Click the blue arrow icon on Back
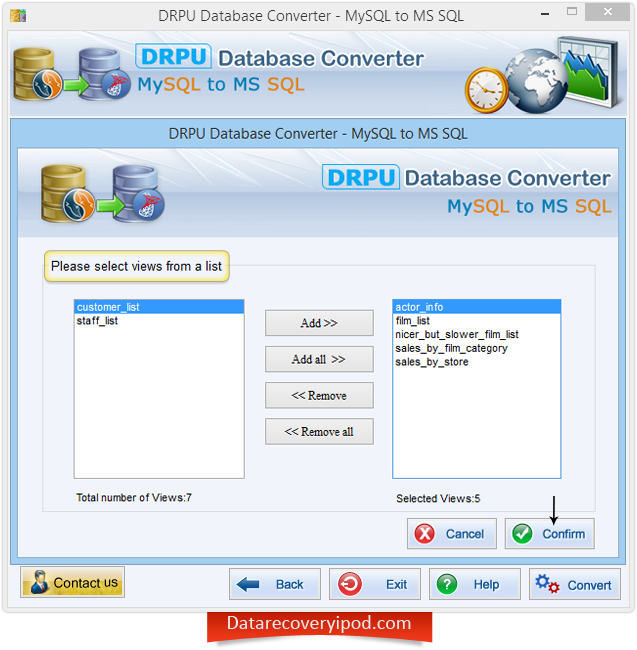This screenshot has height=650, width=637. [248, 585]
